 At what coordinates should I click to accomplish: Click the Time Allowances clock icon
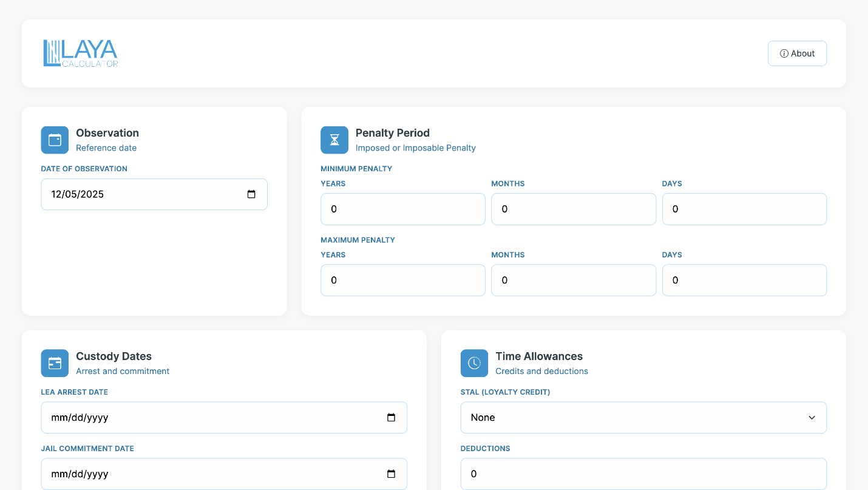coord(474,363)
